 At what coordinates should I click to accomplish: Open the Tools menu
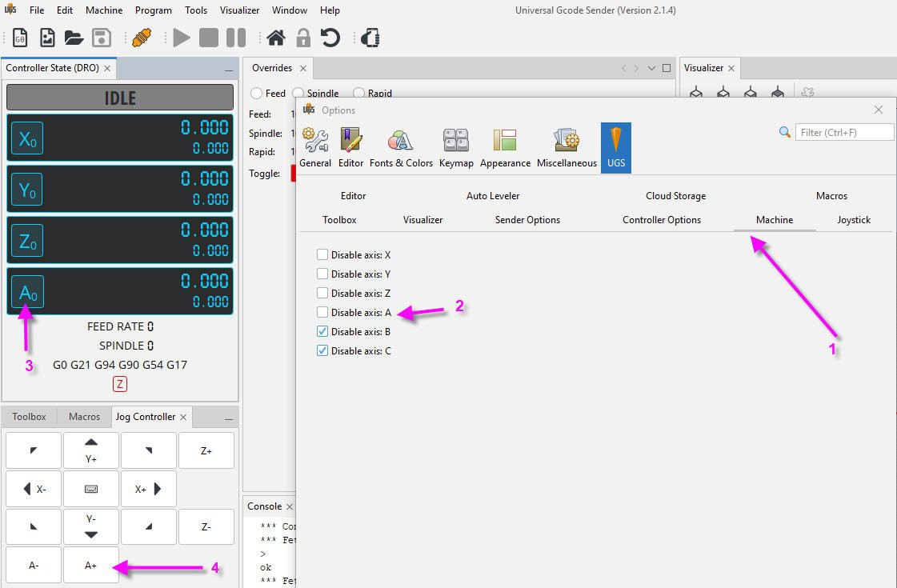(196, 10)
